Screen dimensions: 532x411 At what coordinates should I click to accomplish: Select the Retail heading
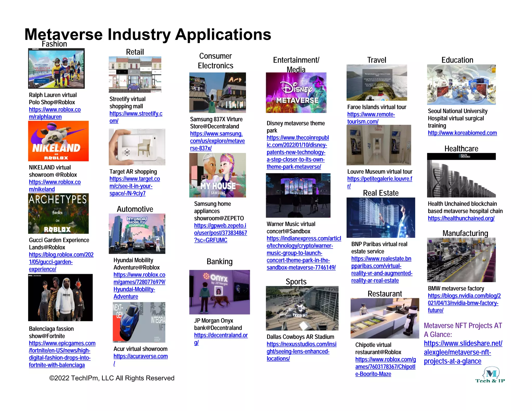(x=135, y=52)
